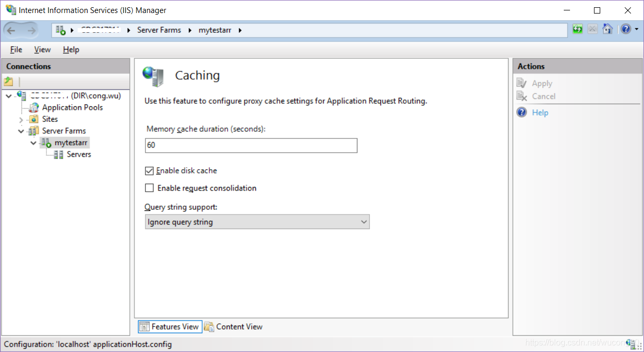Click the Back navigation arrow
The height and width of the screenshot is (352, 644).
pyautogui.click(x=12, y=30)
